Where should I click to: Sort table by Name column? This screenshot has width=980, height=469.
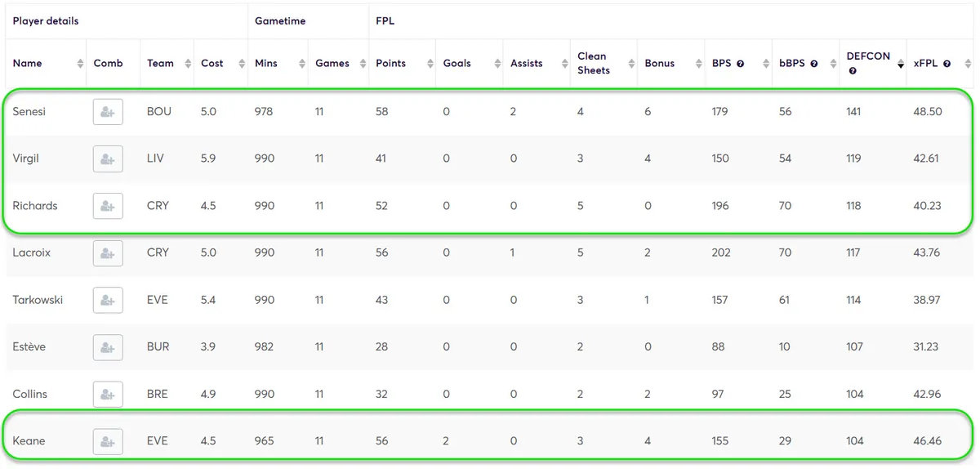point(27,63)
